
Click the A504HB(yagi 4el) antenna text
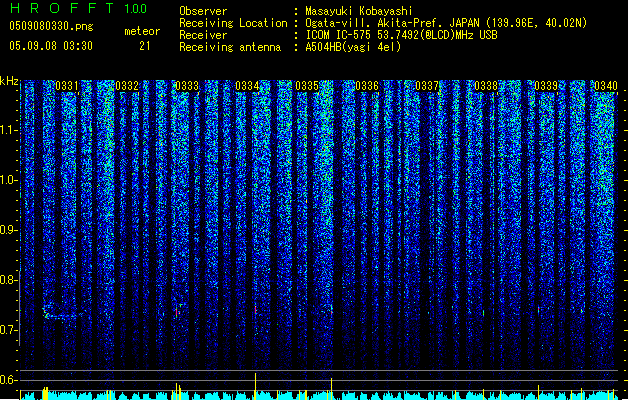pos(353,47)
